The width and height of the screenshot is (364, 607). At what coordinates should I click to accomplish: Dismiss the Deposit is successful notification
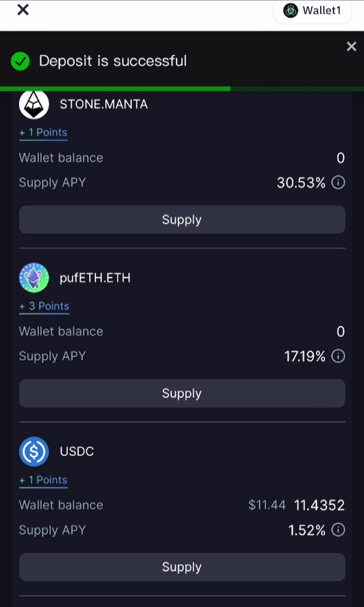coord(351,46)
